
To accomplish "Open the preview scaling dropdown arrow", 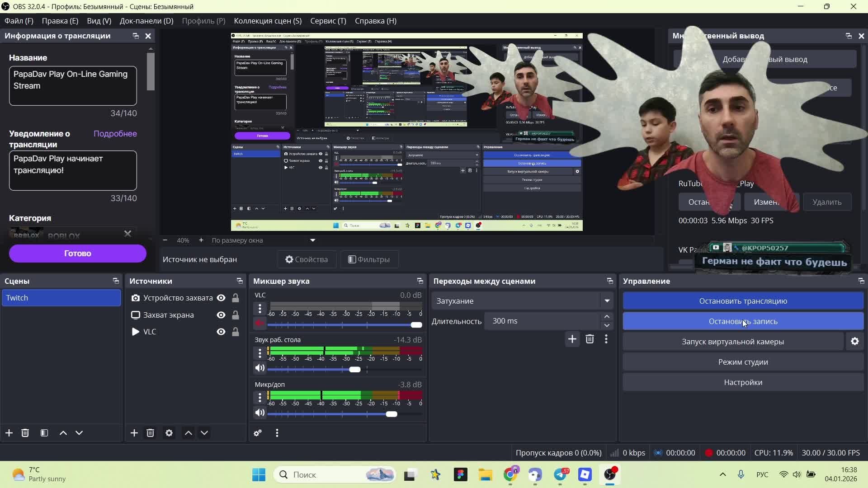I will point(312,240).
